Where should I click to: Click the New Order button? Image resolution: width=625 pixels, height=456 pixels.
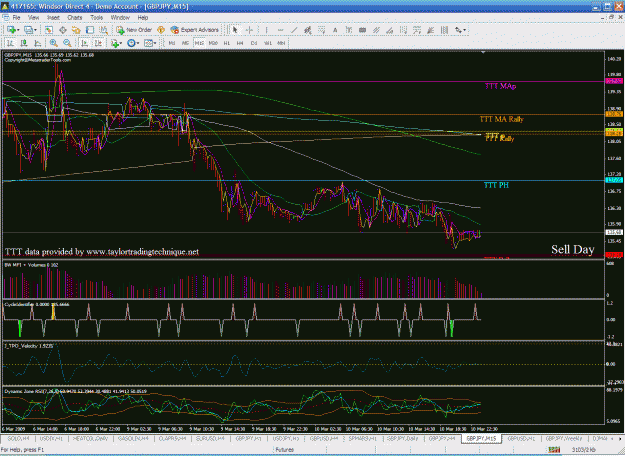(x=134, y=30)
